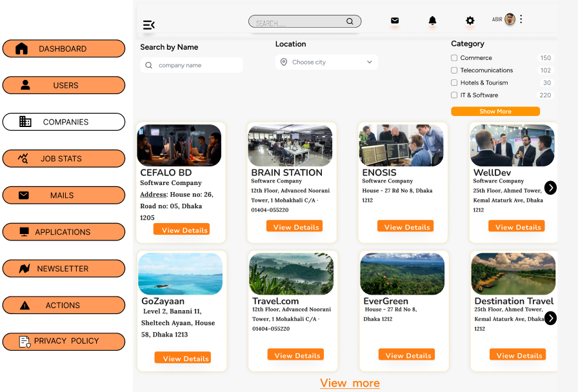Collapse the sidebar with the menu icon

point(148,25)
